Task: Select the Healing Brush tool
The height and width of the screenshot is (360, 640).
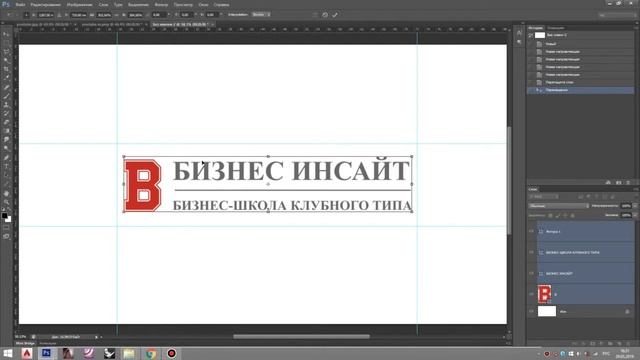Action: point(6,87)
